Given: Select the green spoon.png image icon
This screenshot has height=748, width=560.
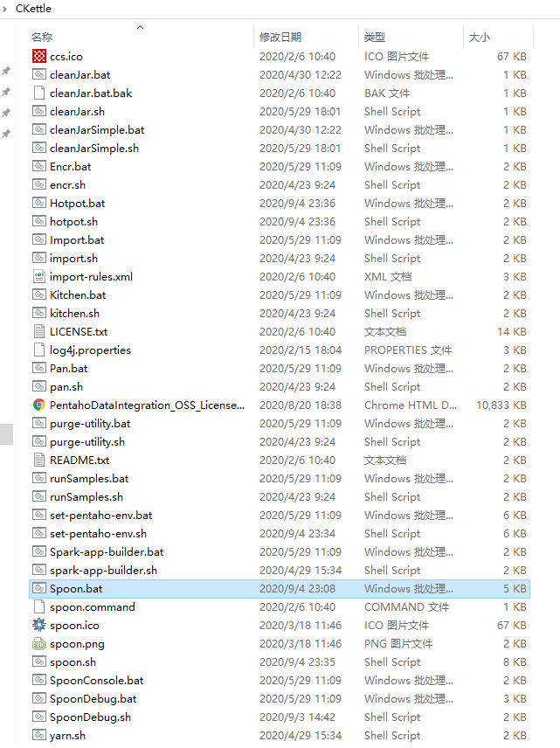Looking at the screenshot, I should click(x=38, y=644).
